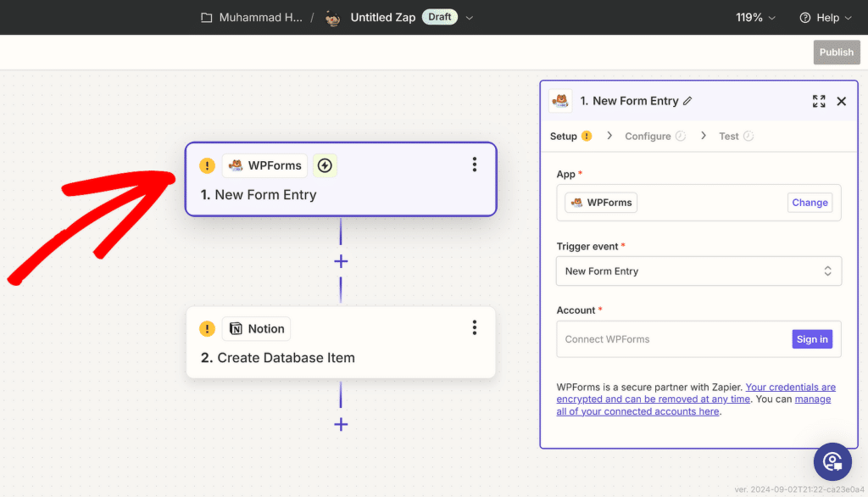Image resolution: width=868 pixels, height=497 pixels.
Task: Add step below Create Database Item
Action: tap(341, 424)
